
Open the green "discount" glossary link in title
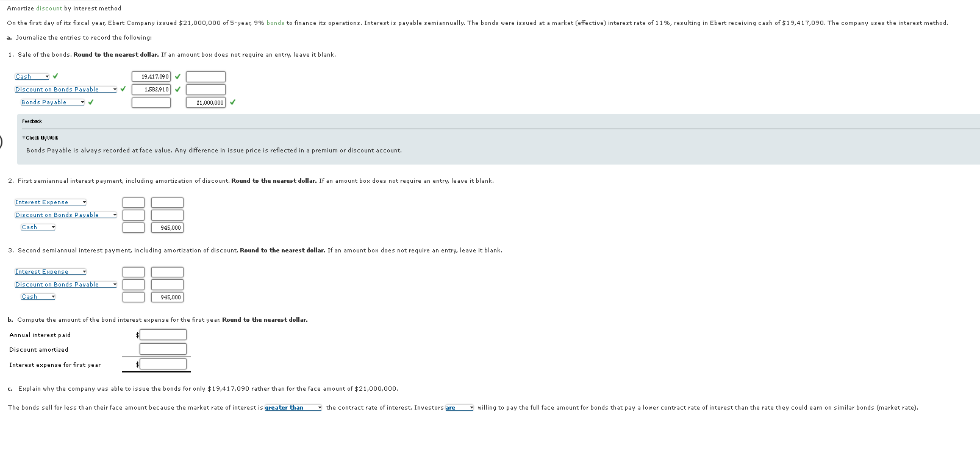49,8
